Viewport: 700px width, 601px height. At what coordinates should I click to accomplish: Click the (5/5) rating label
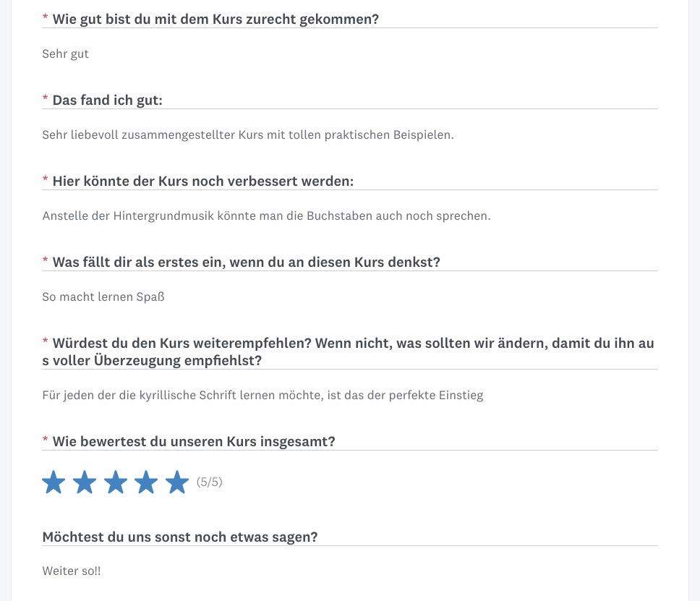point(210,482)
